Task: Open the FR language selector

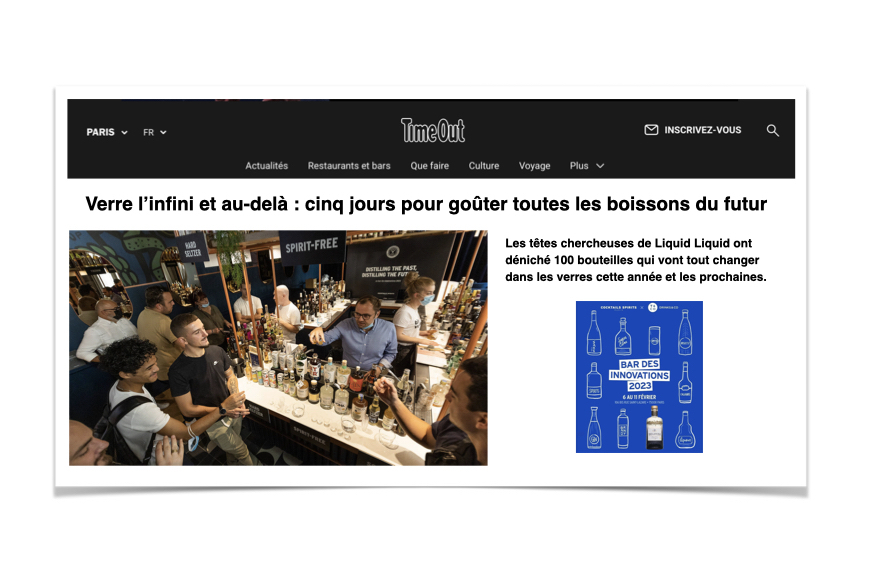Action: 154,132
